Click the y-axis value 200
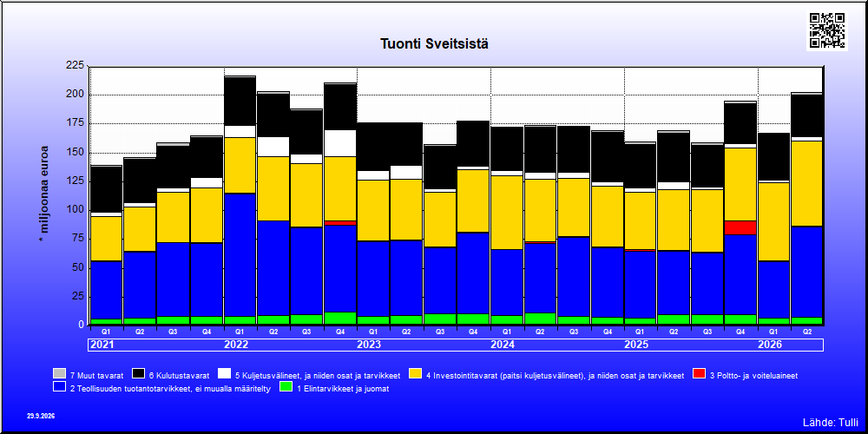 pyautogui.click(x=74, y=95)
